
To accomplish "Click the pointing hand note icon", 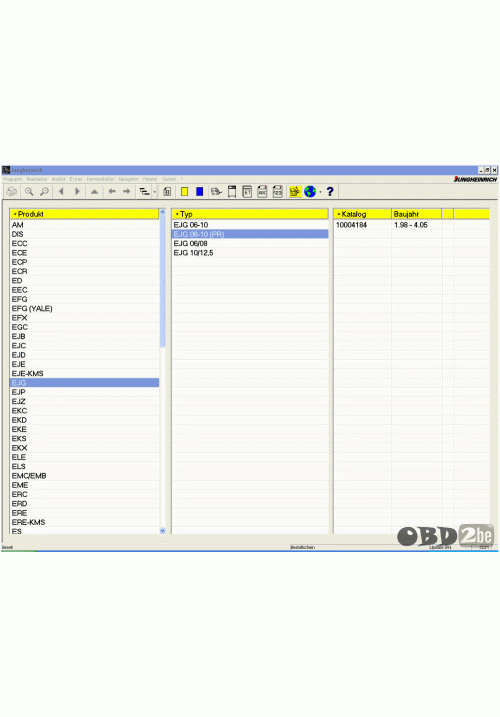I will pyautogui.click(x=216, y=192).
